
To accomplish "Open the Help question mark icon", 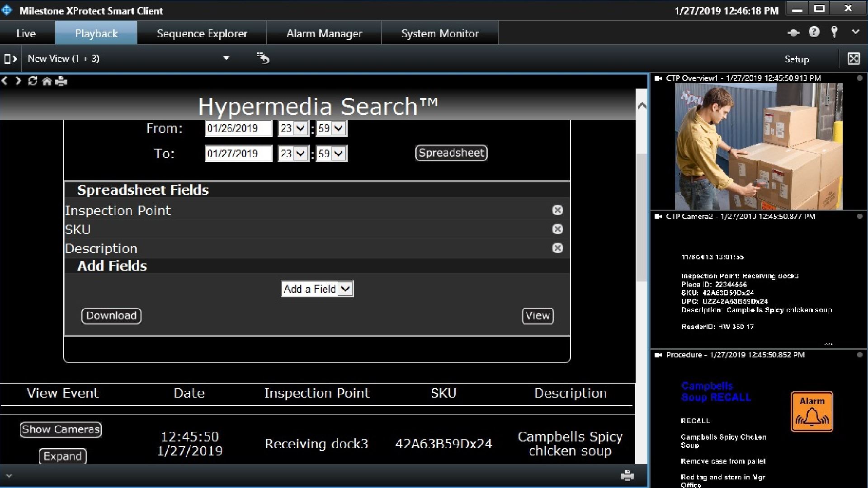I will 814,32.
